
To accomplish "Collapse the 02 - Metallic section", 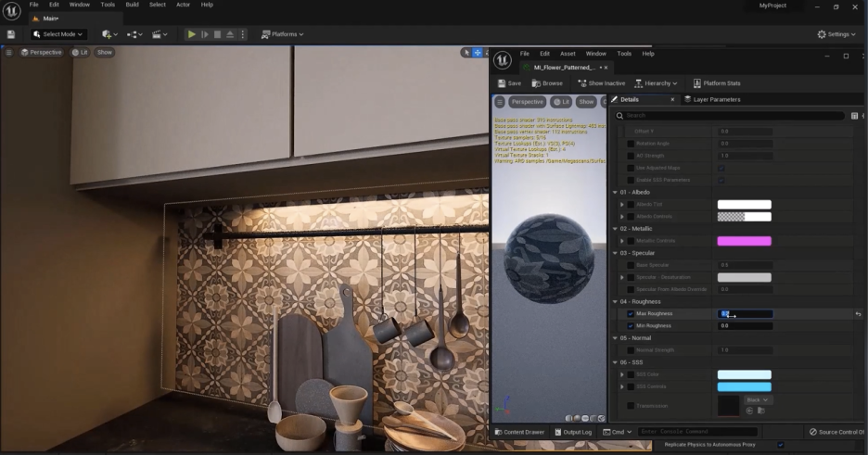I will pyautogui.click(x=615, y=229).
